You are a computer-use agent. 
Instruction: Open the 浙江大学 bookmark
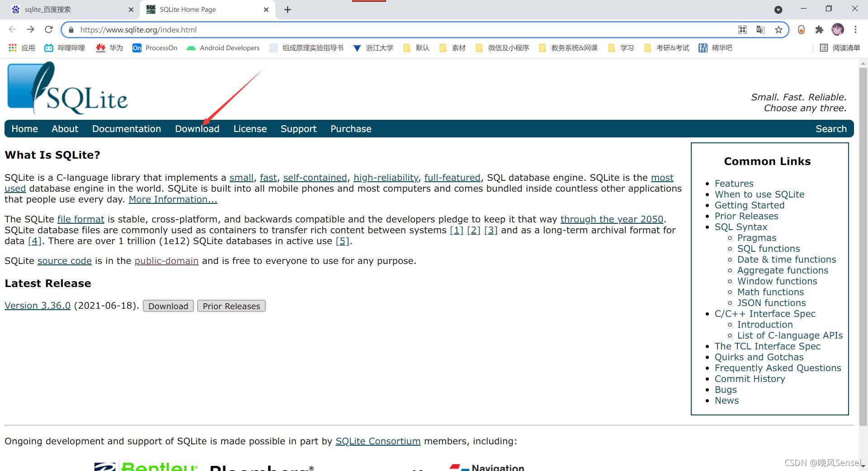point(373,48)
